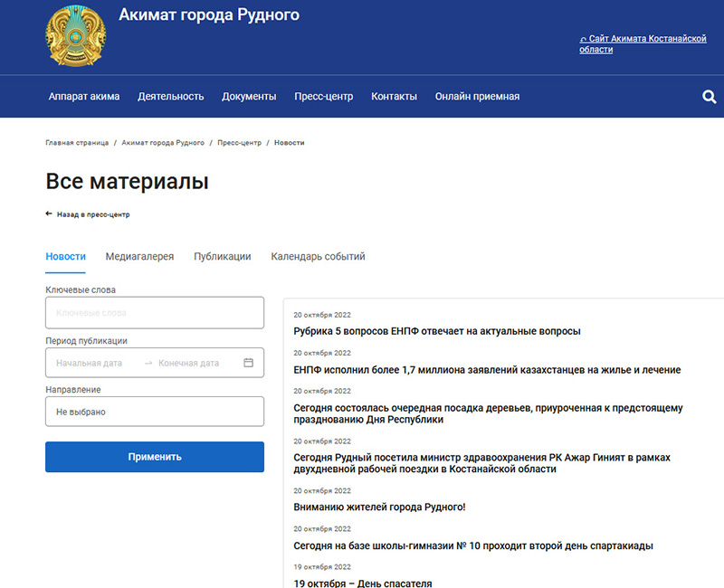Open the 'Направление' dropdown 'Не выбрано'
Viewport: 724px width, 588px height.
point(155,412)
